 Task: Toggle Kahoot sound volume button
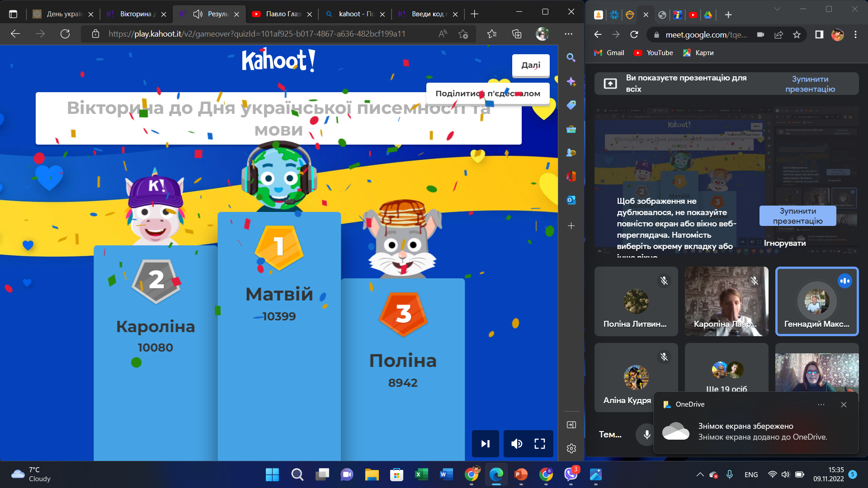[x=517, y=444]
